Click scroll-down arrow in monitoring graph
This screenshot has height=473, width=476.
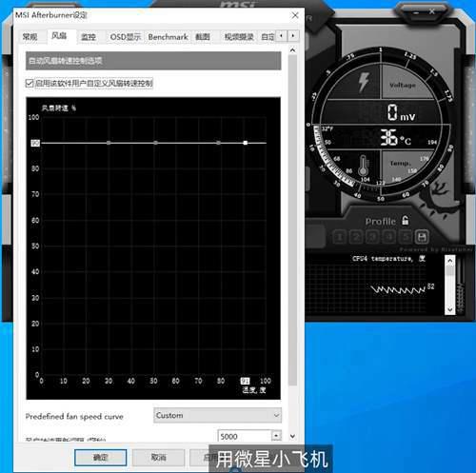(x=449, y=309)
